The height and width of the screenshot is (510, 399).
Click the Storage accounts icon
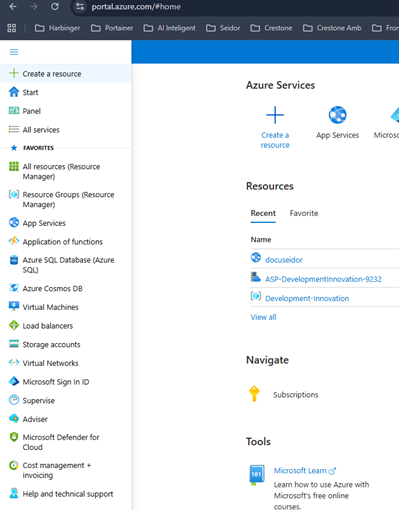pyautogui.click(x=14, y=344)
